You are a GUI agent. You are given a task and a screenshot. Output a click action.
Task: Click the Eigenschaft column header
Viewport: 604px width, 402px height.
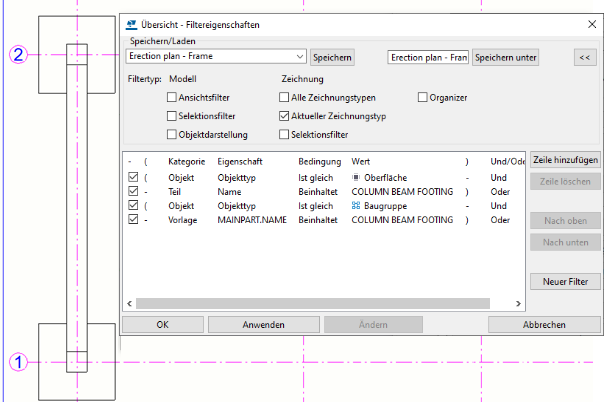tap(241, 161)
